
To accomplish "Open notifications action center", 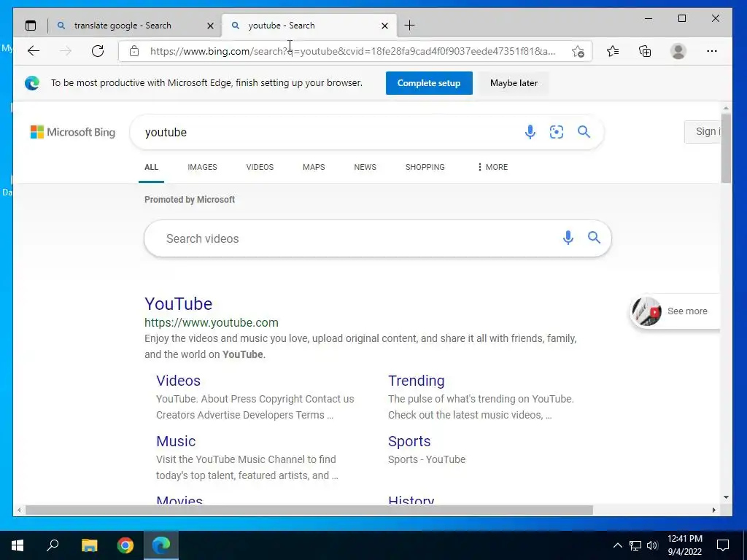I will [723, 545].
